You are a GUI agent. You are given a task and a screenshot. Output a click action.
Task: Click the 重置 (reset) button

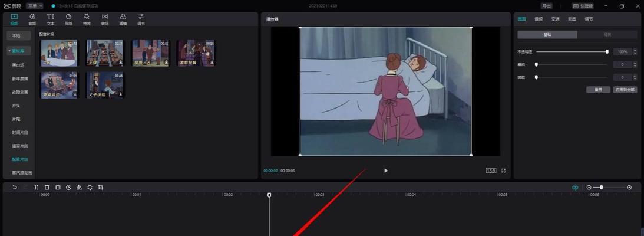click(x=598, y=90)
